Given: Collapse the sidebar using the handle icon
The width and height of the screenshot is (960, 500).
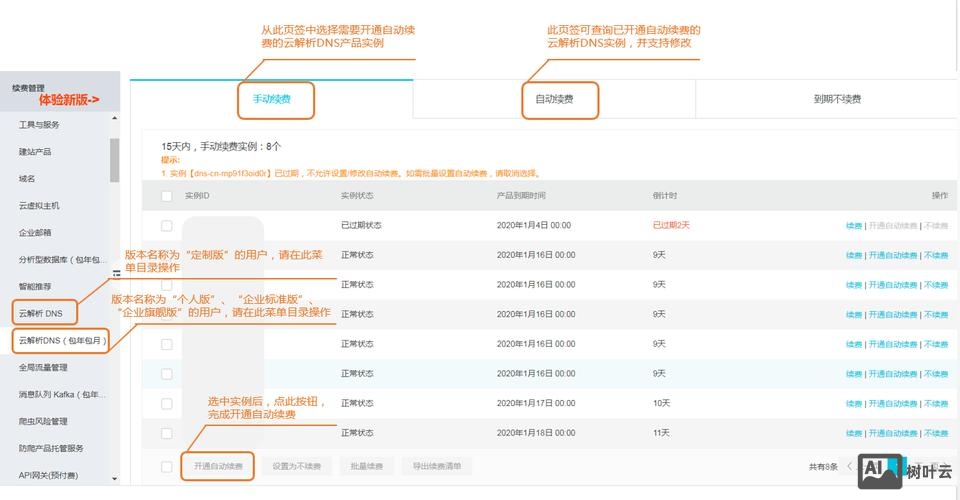Looking at the screenshot, I should [116, 274].
